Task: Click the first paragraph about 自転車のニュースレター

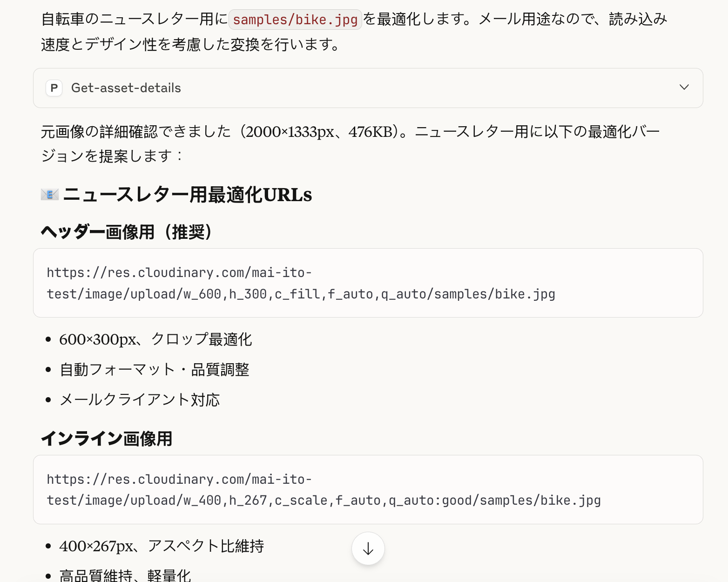Action: (354, 32)
